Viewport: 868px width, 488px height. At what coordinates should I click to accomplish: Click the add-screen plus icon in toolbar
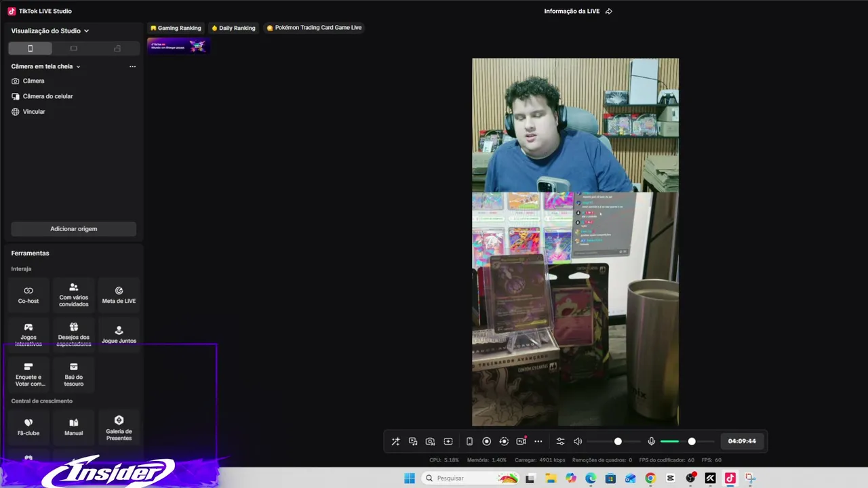448,441
